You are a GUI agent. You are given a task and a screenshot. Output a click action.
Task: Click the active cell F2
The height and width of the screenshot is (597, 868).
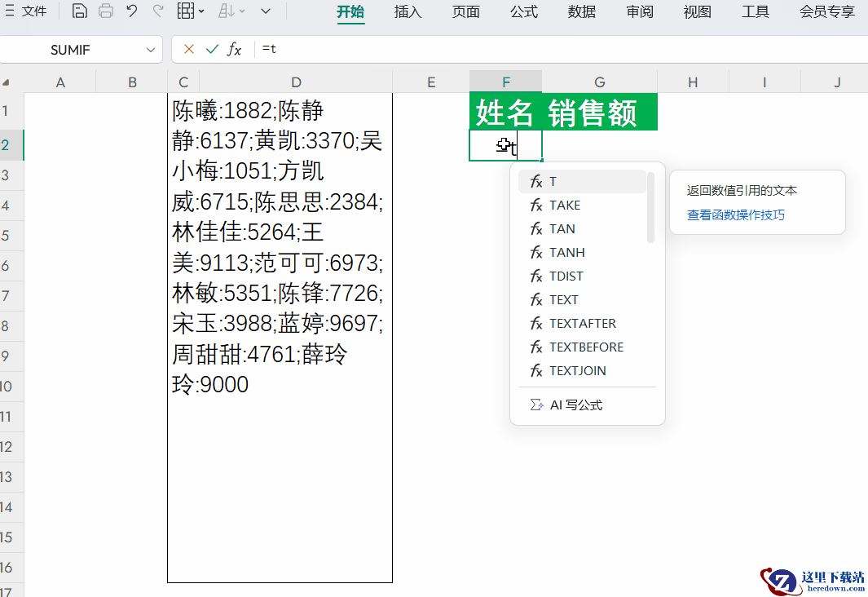(x=505, y=146)
